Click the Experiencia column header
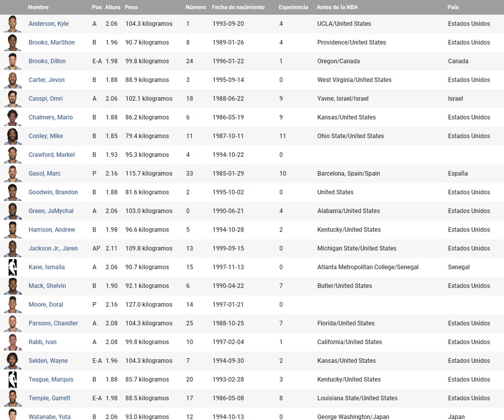This screenshot has height=420, width=504. tap(293, 7)
